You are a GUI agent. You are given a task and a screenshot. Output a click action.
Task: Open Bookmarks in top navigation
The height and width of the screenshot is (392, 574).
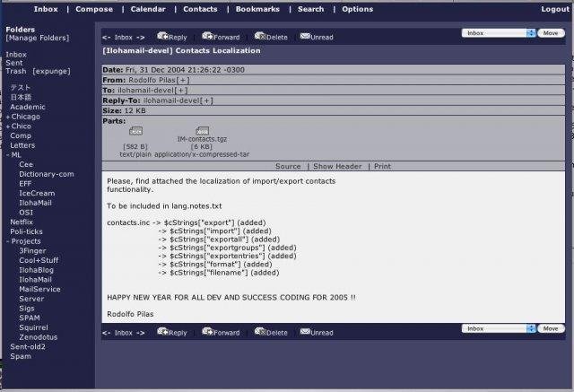pos(257,9)
